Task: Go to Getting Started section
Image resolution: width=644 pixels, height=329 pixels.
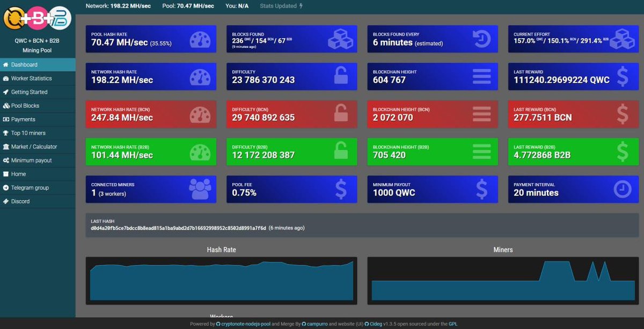Action: 38,92
